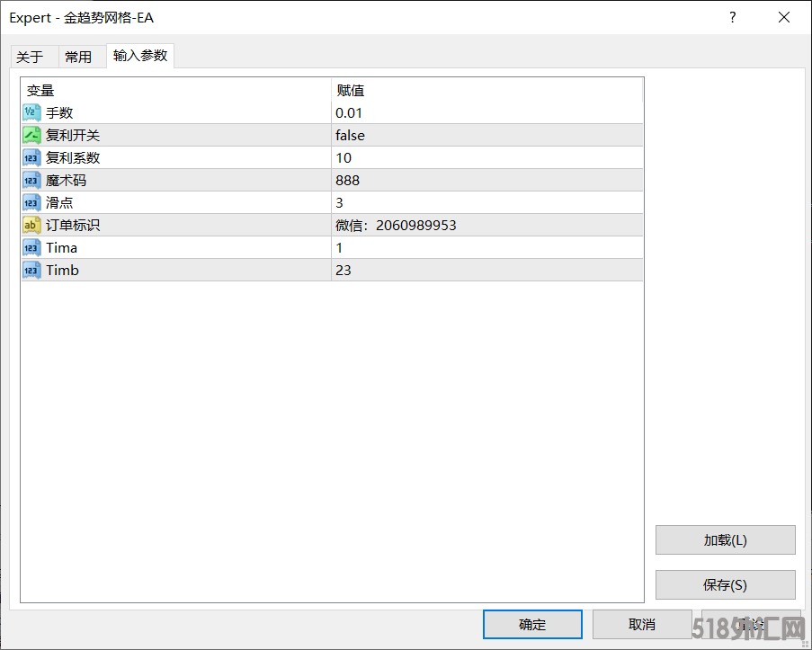Switch to the 关于 tab

pyautogui.click(x=35, y=57)
